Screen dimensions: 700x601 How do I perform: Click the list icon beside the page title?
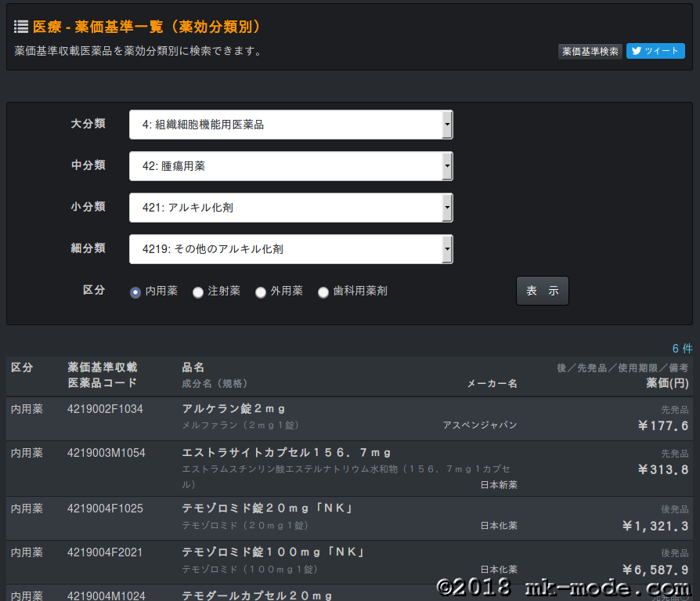point(21,27)
